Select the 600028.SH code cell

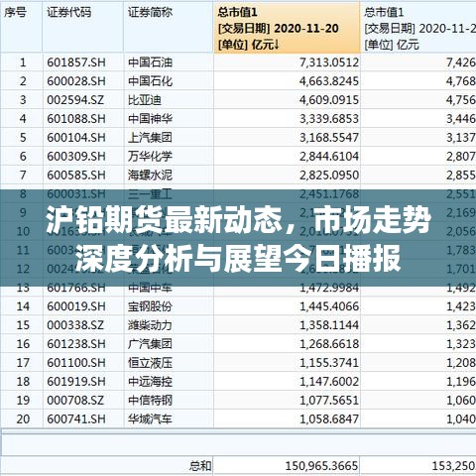point(76,81)
